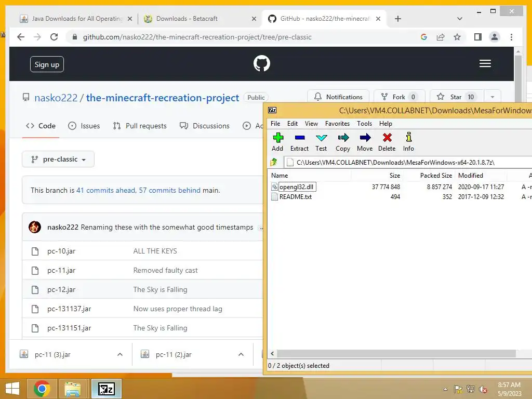Screen dimensions: 532x399
Task: Select the opengl32.dll file icon
Action: coord(274,187)
